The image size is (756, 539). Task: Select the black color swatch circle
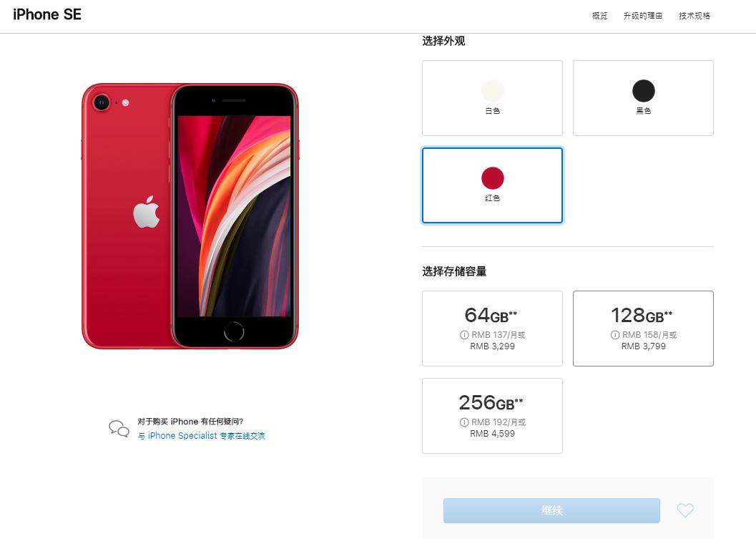coord(643,91)
